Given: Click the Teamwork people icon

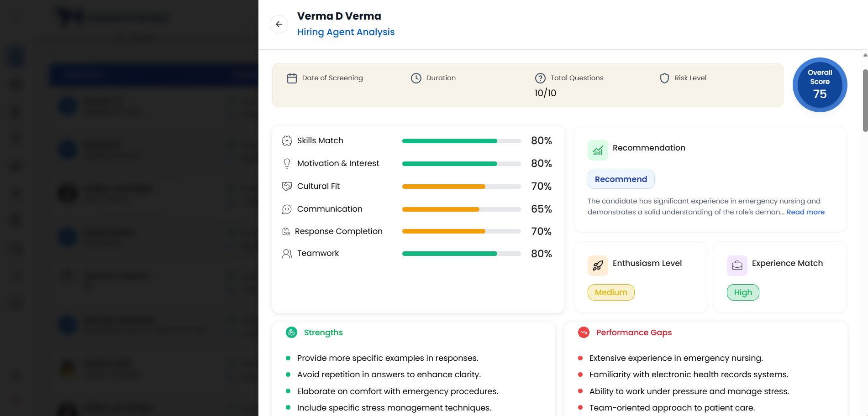Looking at the screenshot, I should pyautogui.click(x=287, y=254).
